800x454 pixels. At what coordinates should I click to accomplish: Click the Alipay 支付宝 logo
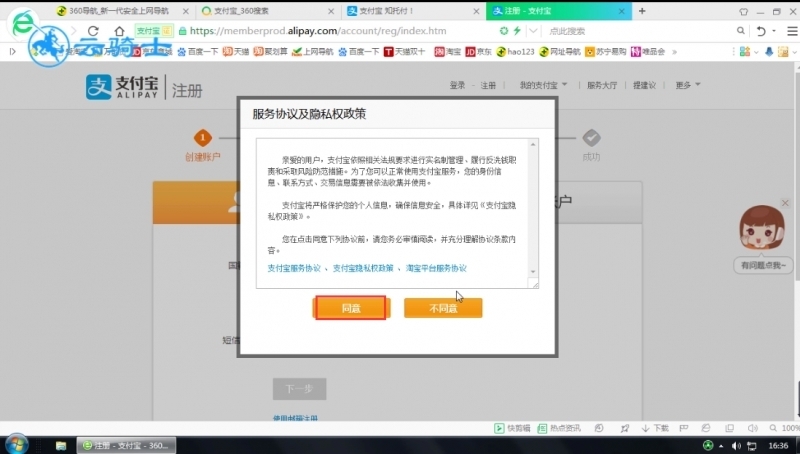pyautogui.click(x=122, y=87)
